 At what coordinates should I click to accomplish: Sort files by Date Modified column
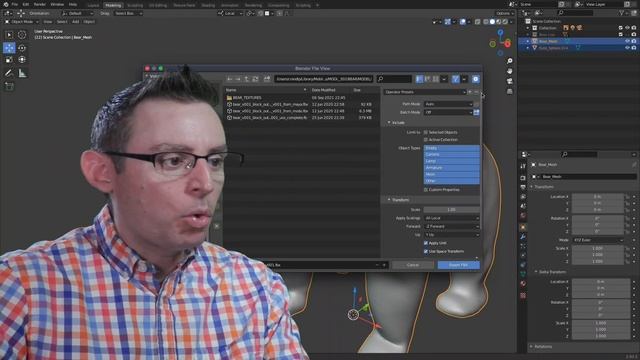click(x=324, y=90)
